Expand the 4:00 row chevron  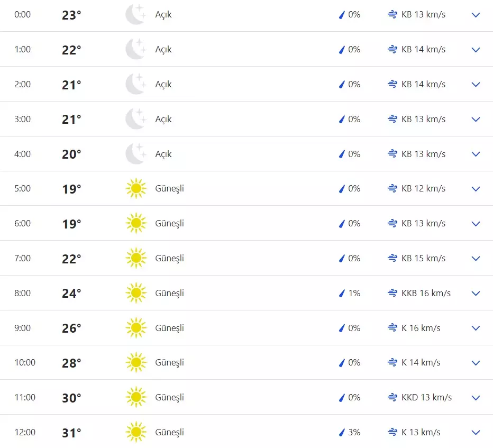click(476, 154)
